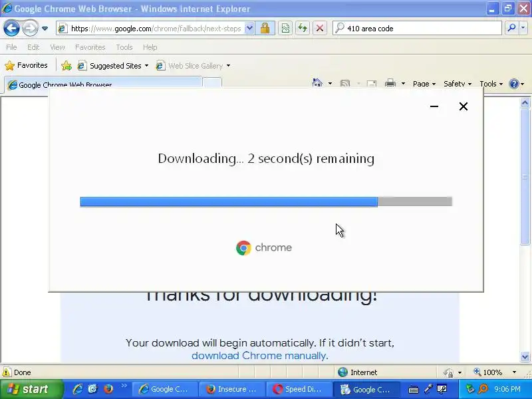Click the on-screen keyboard taskbar icon
Viewport: 532px width, 399px height.
[x=413, y=390]
